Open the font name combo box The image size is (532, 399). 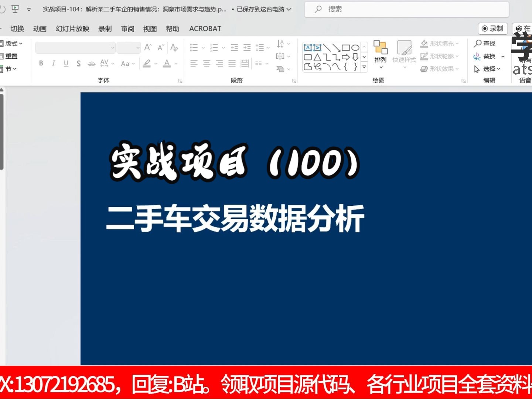point(75,48)
